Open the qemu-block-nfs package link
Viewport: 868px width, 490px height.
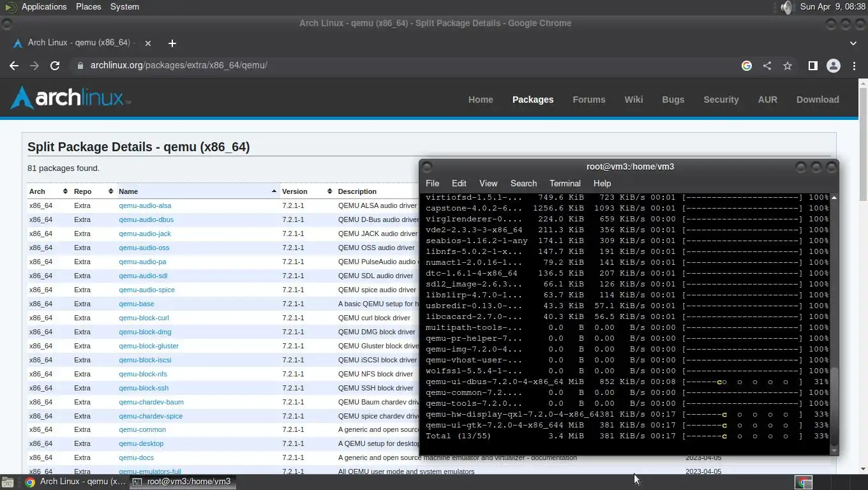coord(143,374)
